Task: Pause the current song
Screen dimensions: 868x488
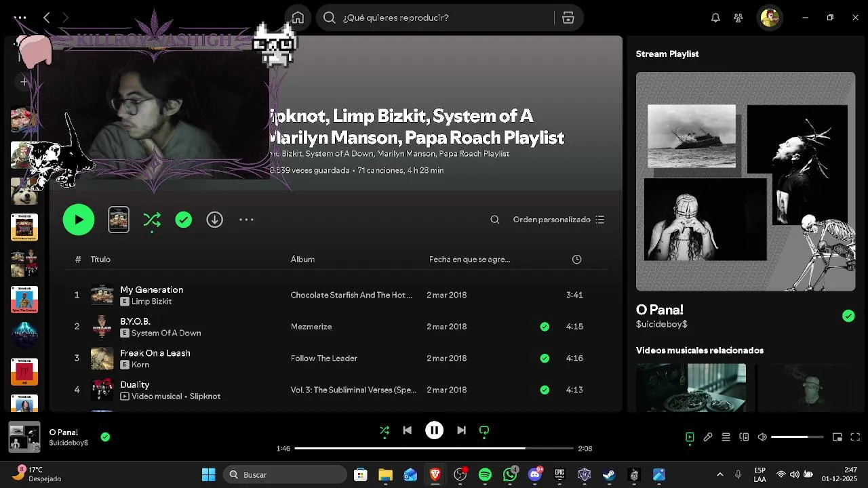Action: (434, 430)
